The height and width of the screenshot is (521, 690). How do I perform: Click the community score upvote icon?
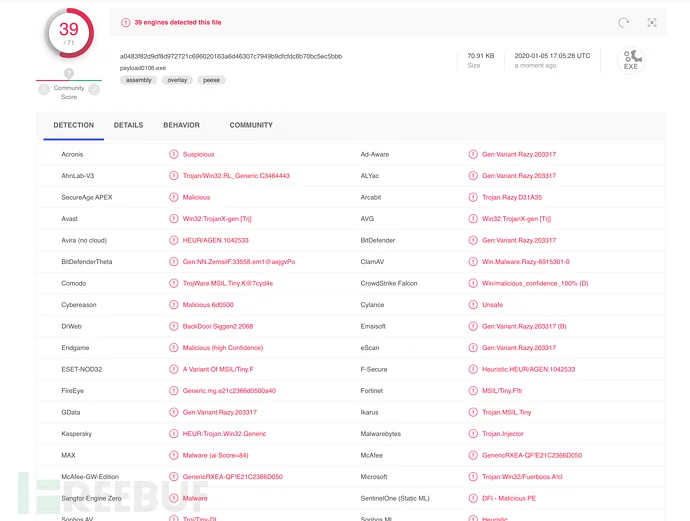[x=94, y=90]
